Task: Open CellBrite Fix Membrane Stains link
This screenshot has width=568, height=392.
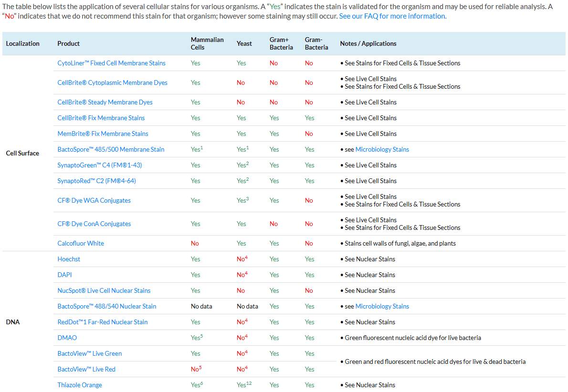Action: (101, 118)
